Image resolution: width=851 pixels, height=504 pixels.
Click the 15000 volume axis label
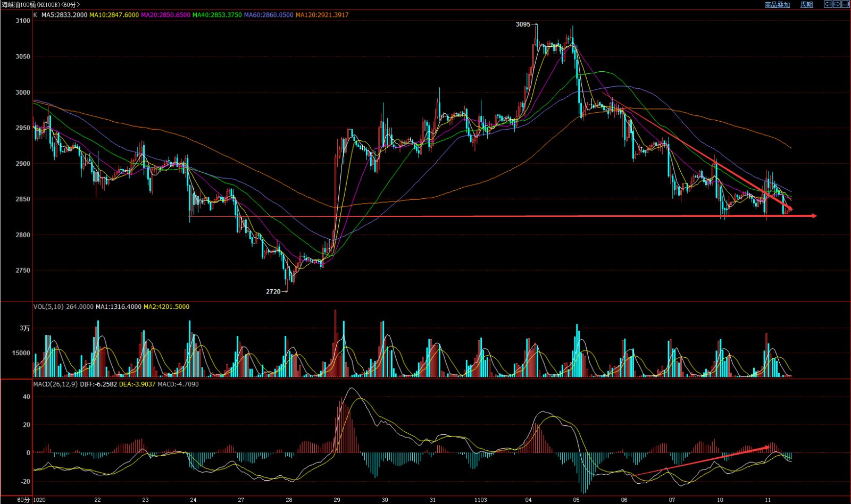(x=22, y=353)
